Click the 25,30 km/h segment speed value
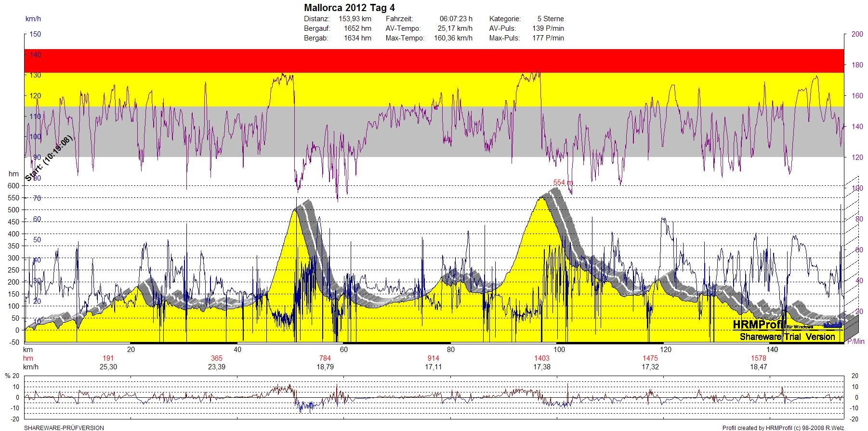868x431 pixels. click(108, 367)
